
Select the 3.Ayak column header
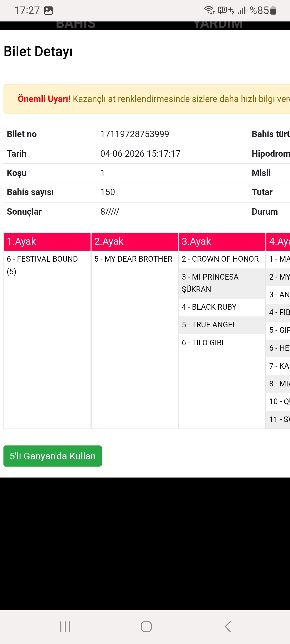222,241
